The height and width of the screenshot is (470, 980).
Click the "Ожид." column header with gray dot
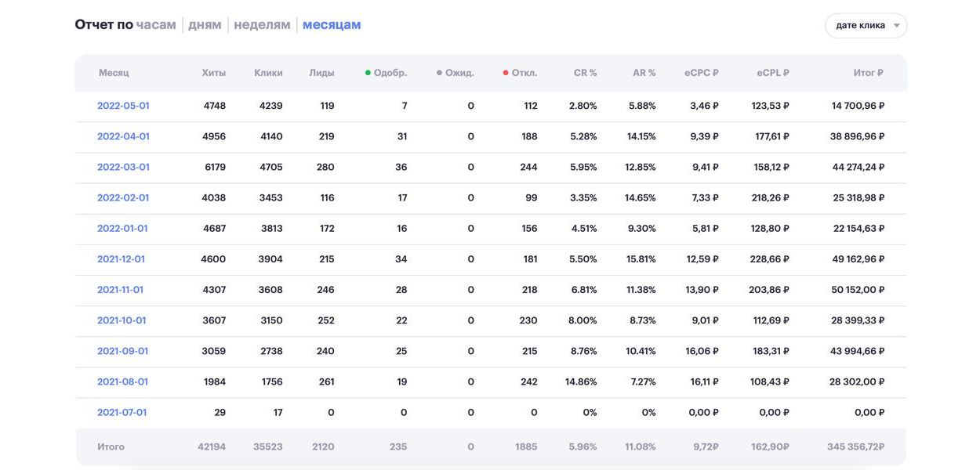point(456,73)
